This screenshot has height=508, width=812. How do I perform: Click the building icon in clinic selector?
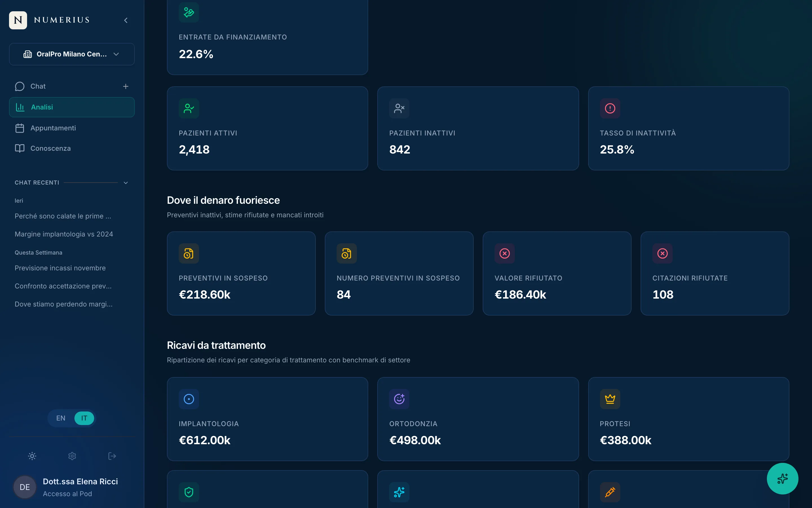pyautogui.click(x=28, y=54)
